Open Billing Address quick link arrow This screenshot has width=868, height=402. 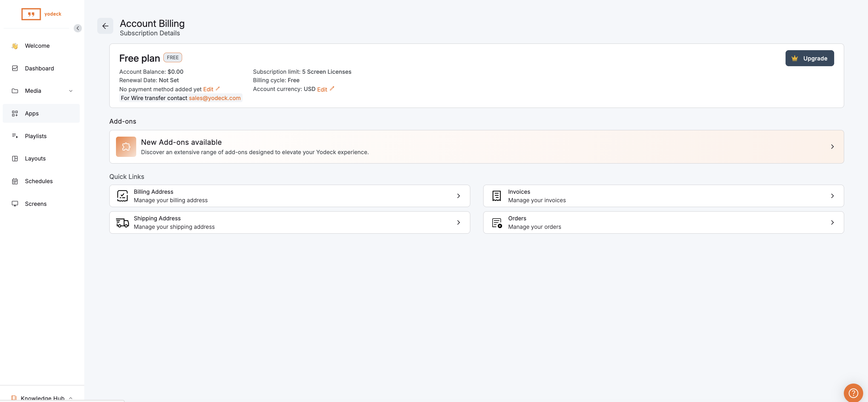(x=458, y=196)
